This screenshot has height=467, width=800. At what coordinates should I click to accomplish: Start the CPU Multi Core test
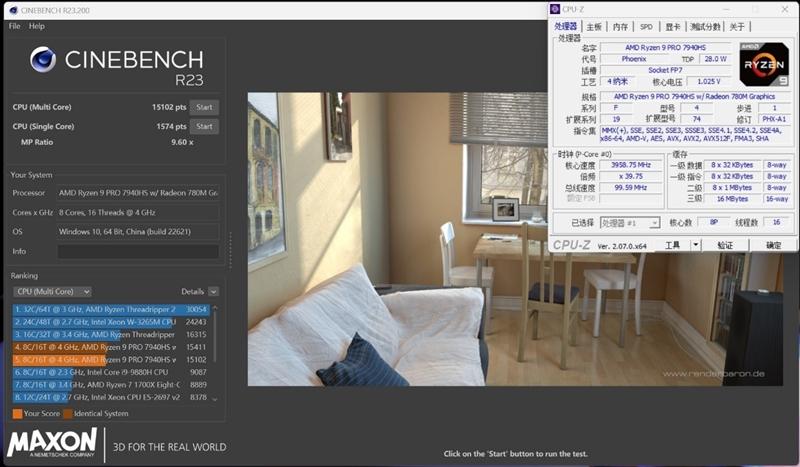204,107
